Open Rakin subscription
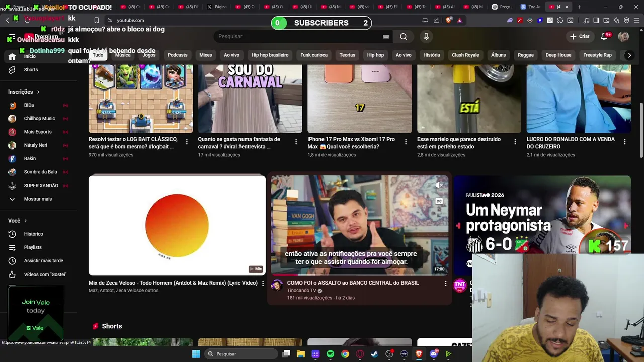644x362 pixels. click(x=30, y=158)
